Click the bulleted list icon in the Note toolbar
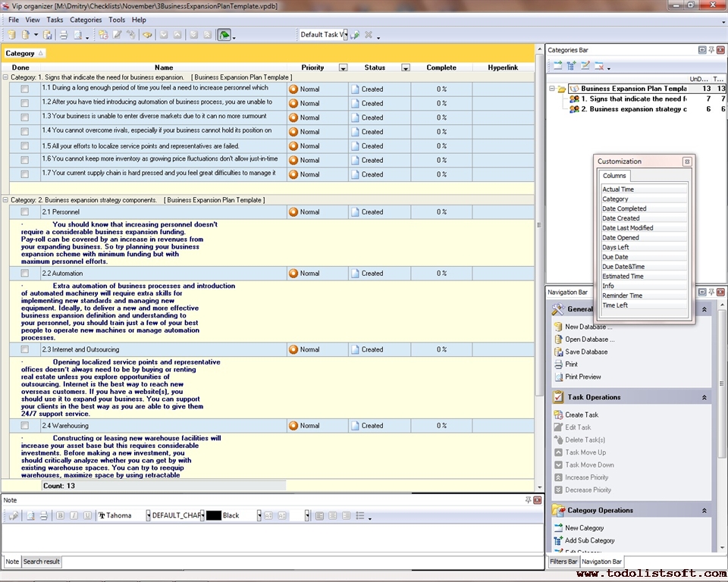The image size is (728, 582). coord(362,515)
